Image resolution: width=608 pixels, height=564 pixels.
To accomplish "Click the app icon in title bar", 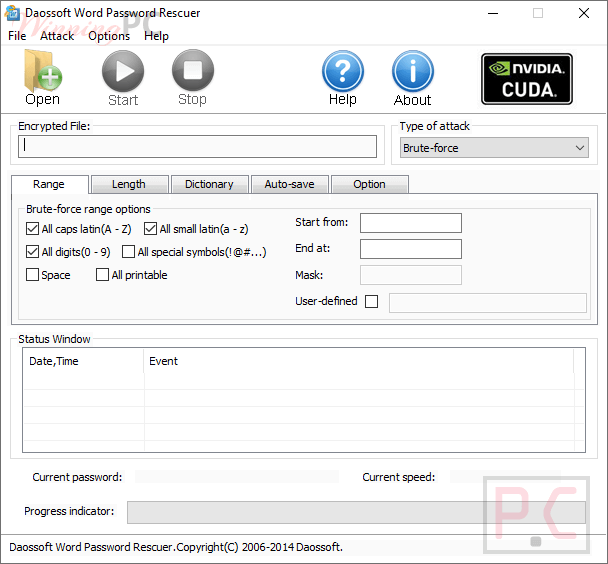I will click(12, 13).
